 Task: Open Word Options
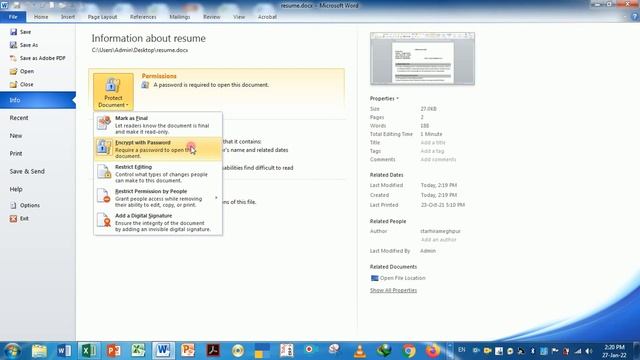[25, 205]
